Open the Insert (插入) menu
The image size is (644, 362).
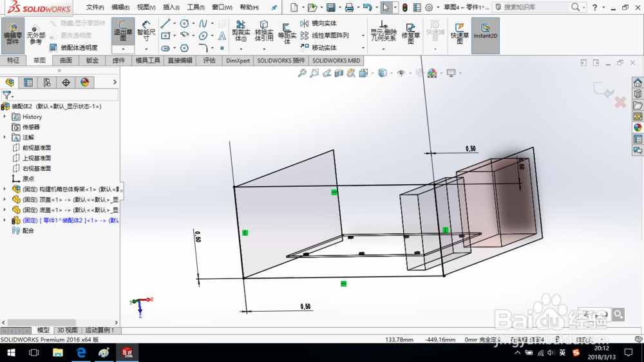coord(171,7)
